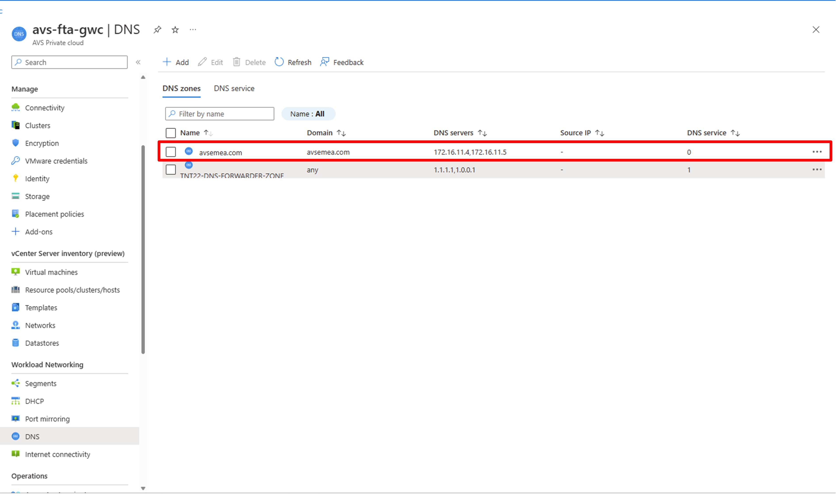
Task: Collapse the left navigation pane
Action: pyautogui.click(x=138, y=62)
